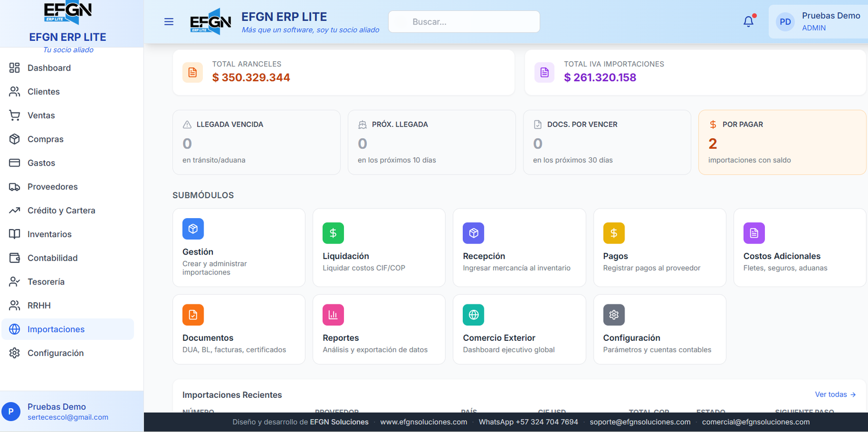The width and height of the screenshot is (868, 432).
Task: Open www.efgnsoluciones.com footer link
Action: 424,422
